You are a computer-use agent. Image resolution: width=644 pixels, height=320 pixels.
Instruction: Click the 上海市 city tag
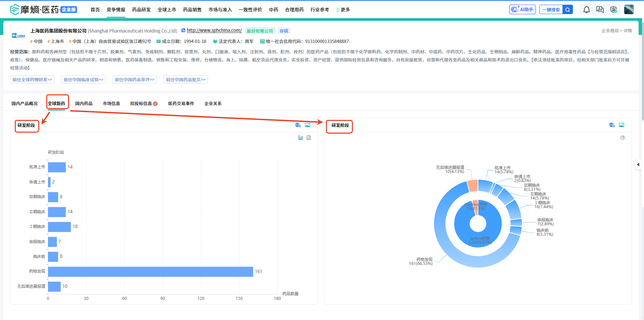[56, 41]
